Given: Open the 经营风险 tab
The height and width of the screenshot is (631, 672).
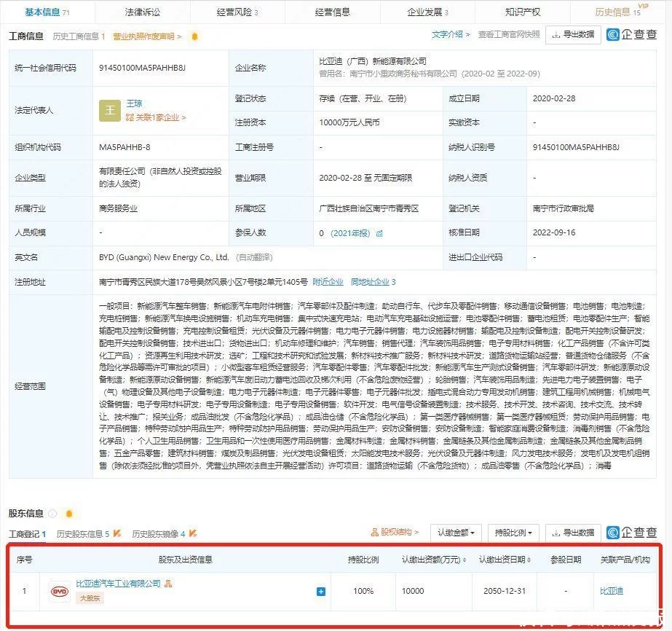Looking at the screenshot, I should point(237,12).
